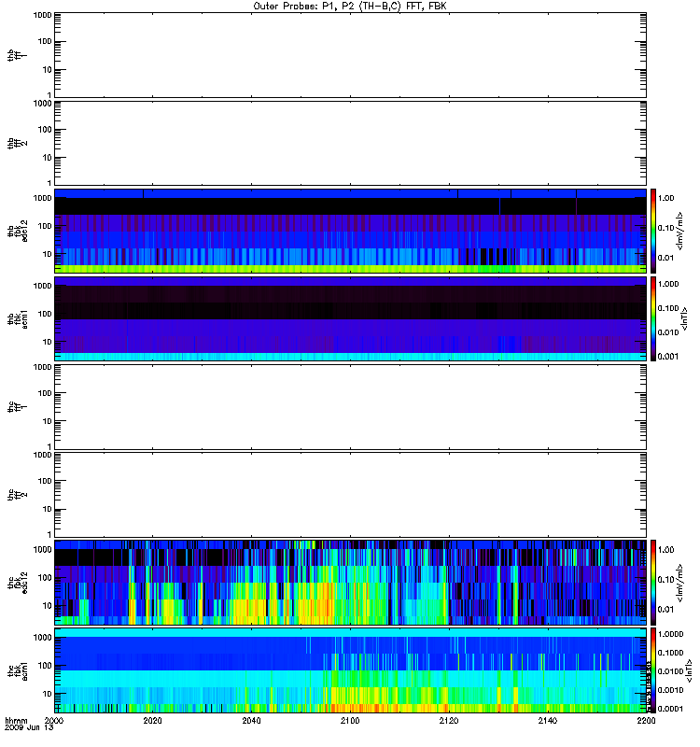Click inside the empty thc fff 1 panel
The width and height of the screenshot is (700, 747).
coord(351,407)
